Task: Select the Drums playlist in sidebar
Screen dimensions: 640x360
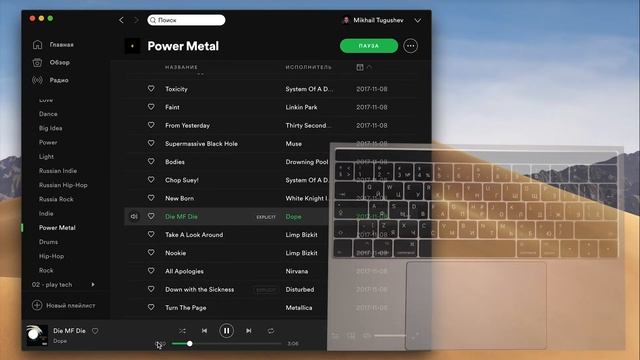Action: pyautogui.click(x=48, y=242)
